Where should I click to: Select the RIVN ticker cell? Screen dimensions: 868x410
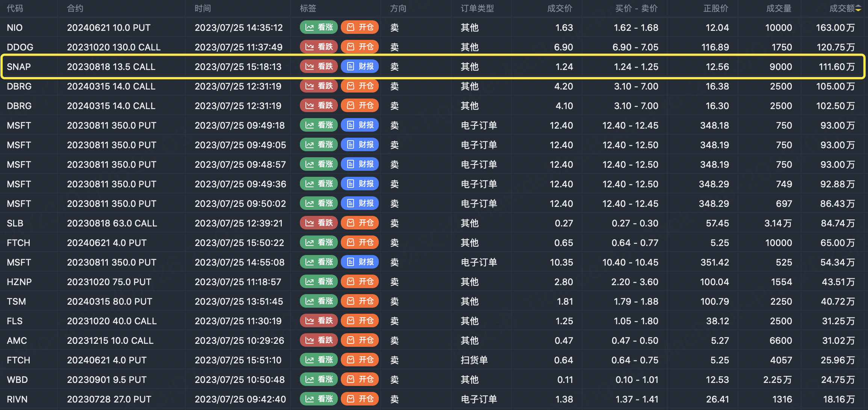[x=17, y=399]
